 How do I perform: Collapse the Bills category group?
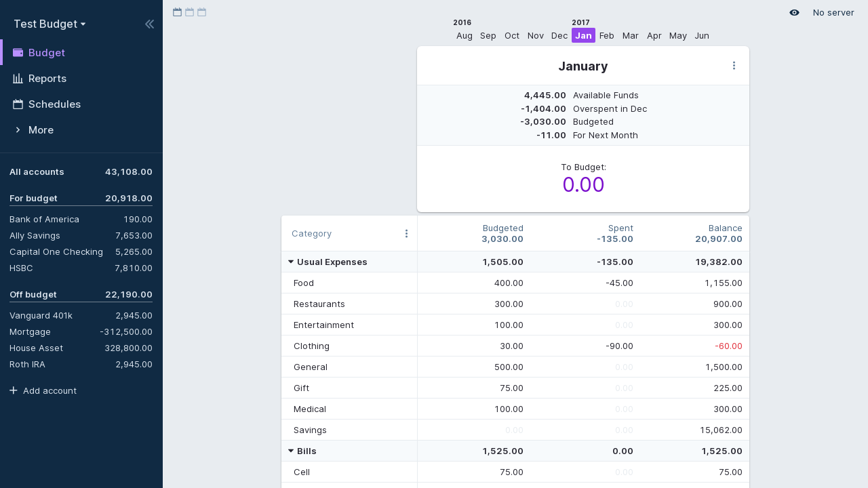tap(291, 451)
